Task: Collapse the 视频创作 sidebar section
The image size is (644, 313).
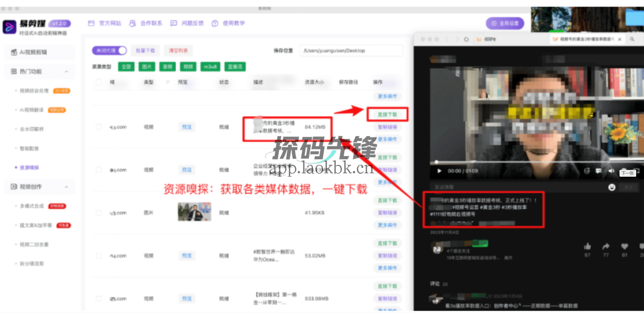Action: click(67, 187)
